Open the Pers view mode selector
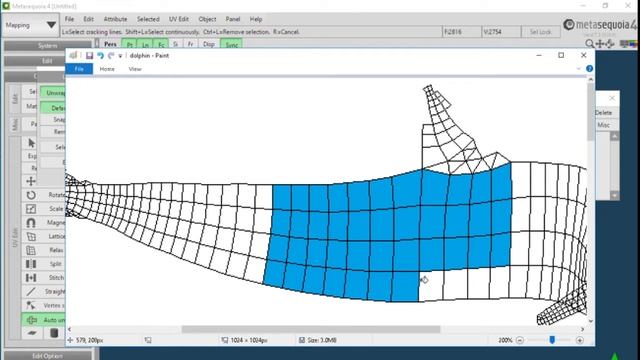Image resolution: width=640 pixels, height=360 pixels. click(x=110, y=44)
